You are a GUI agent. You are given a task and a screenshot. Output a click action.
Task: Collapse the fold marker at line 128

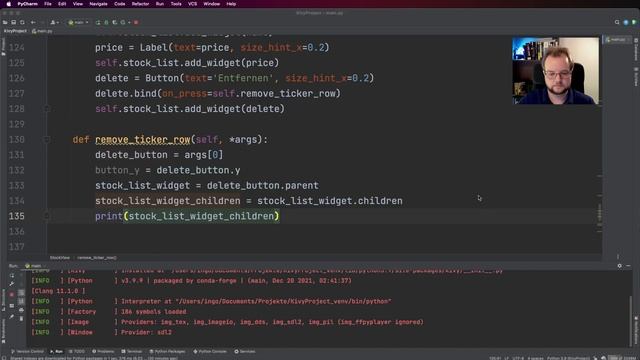coord(47,109)
